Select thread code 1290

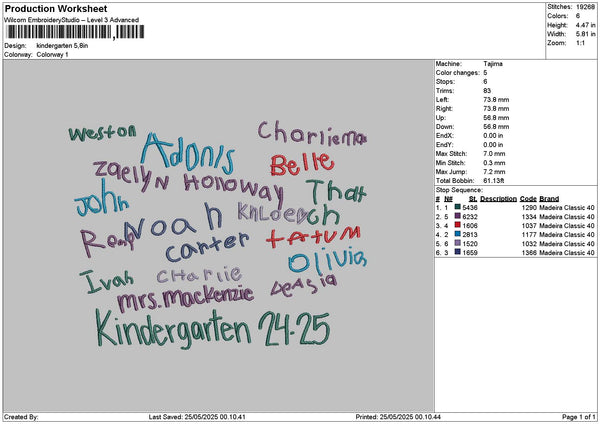tap(529, 208)
